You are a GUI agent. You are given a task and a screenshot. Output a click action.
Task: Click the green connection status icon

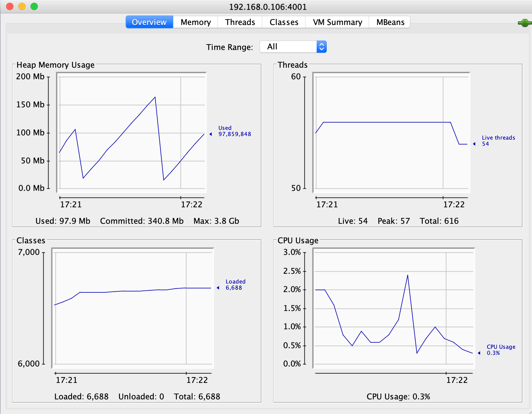(x=525, y=23)
